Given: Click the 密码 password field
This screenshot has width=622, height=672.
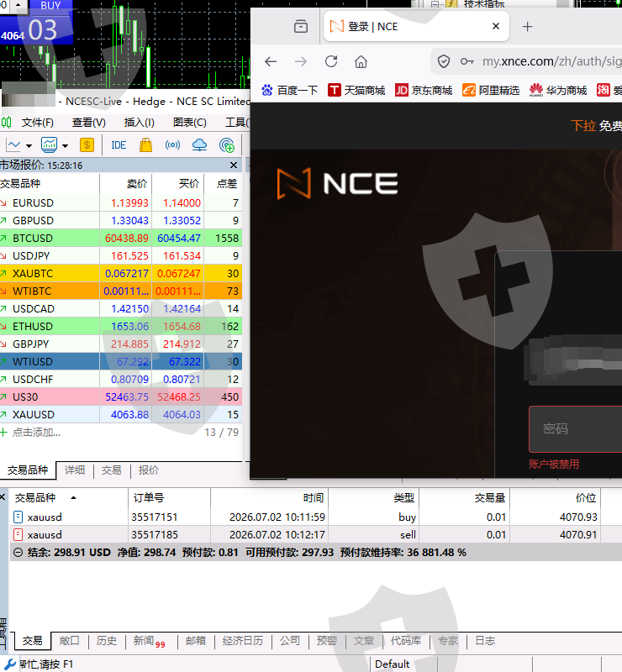Looking at the screenshot, I should pyautogui.click(x=576, y=429).
